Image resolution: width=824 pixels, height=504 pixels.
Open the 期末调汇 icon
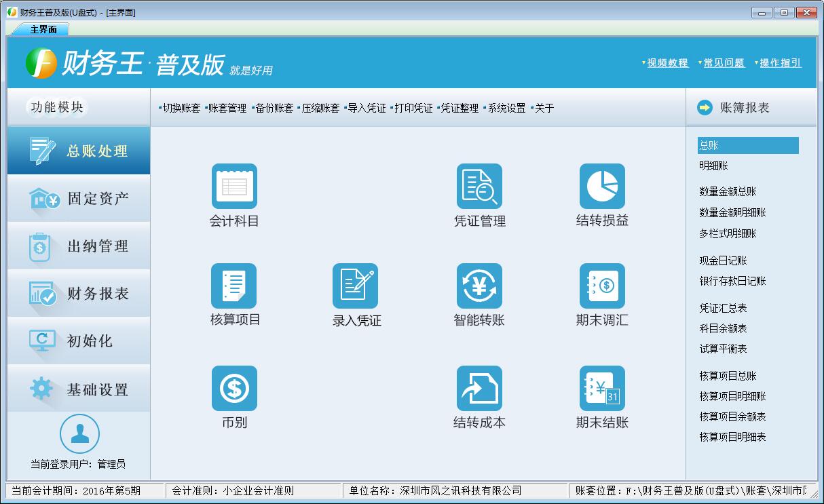coord(602,286)
